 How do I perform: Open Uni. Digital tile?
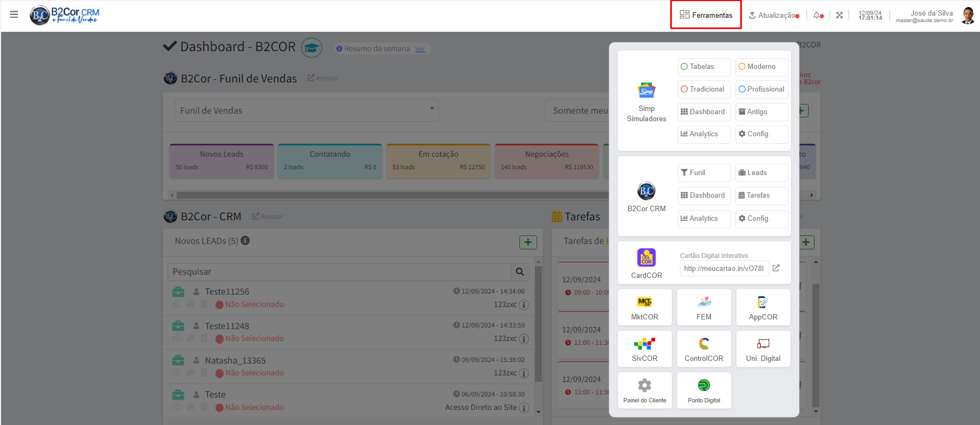pyautogui.click(x=763, y=349)
